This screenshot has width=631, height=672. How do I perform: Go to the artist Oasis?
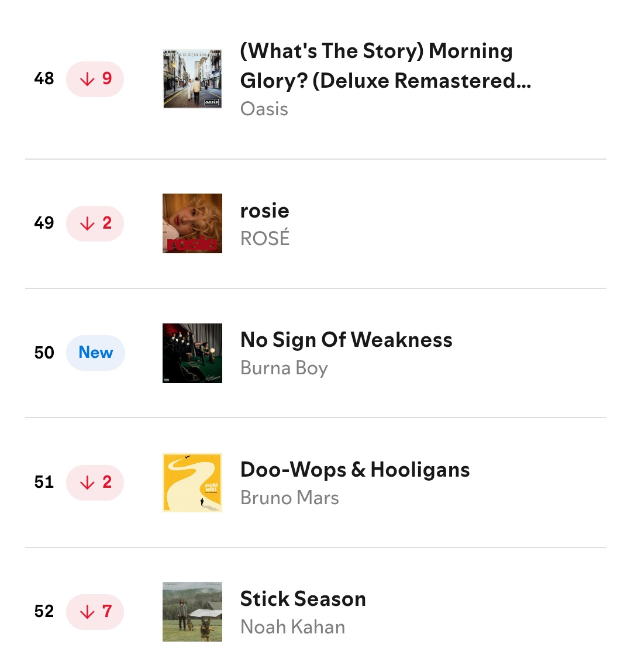[x=264, y=109]
